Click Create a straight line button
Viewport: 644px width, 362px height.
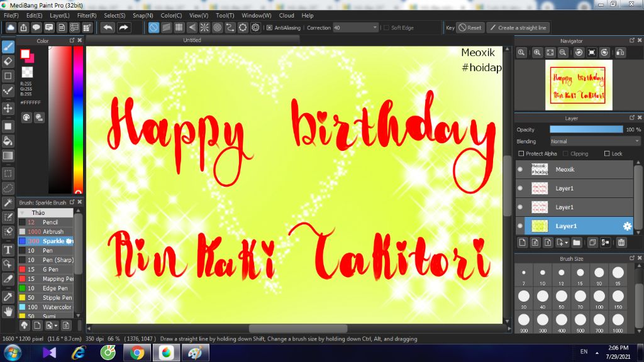[518, 28]
